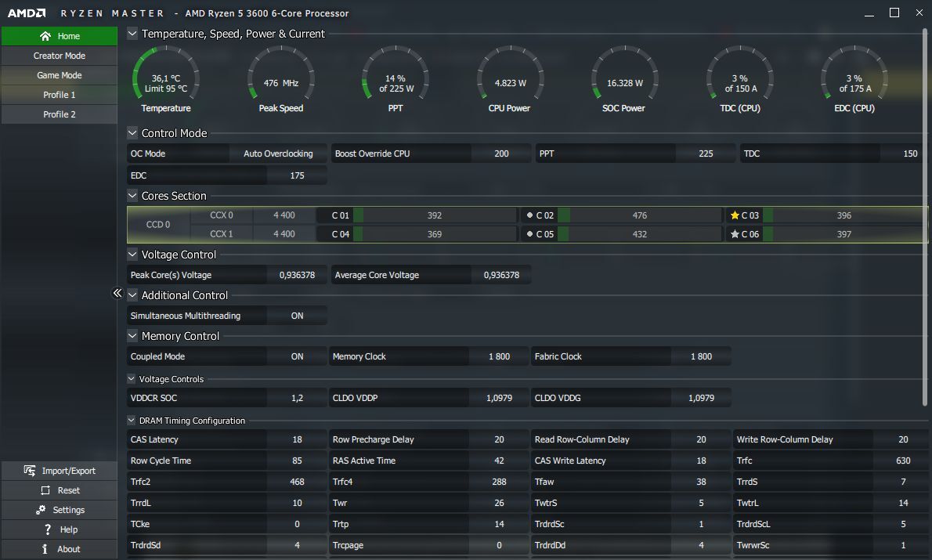This screenshot has height=560, width=932.
Task: Select Profile 2
Action: click(60, 114)
